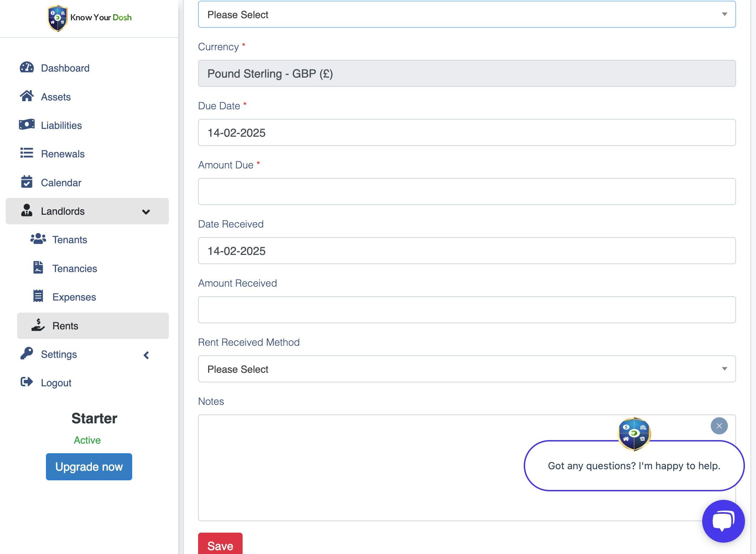Click the Dashboard gauge icon
This screenshot has width=756, height=554.
(27, 68)
